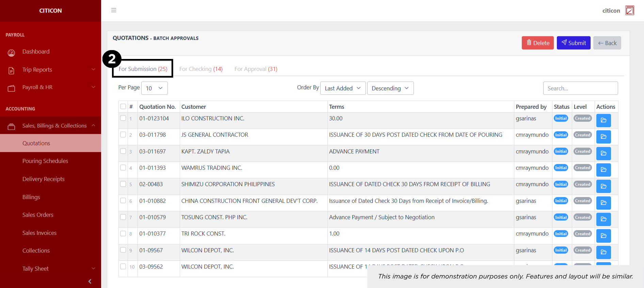Switch to the For Checking tab

(201, 69)
